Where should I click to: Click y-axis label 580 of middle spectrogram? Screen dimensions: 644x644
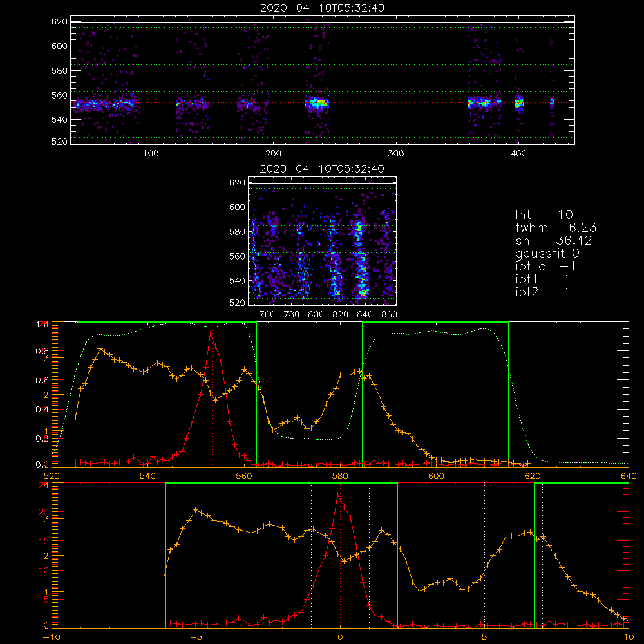(237, 232)
